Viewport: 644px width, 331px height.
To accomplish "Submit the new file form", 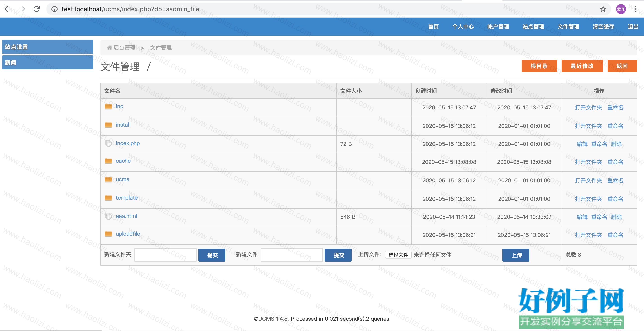I will [x=338, y=255].
